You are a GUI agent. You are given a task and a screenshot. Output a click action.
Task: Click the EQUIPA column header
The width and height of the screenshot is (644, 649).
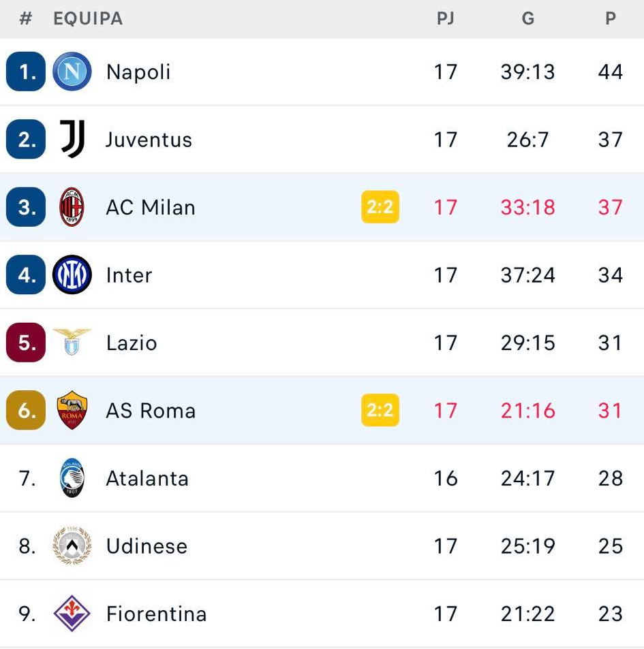[88, 18]
